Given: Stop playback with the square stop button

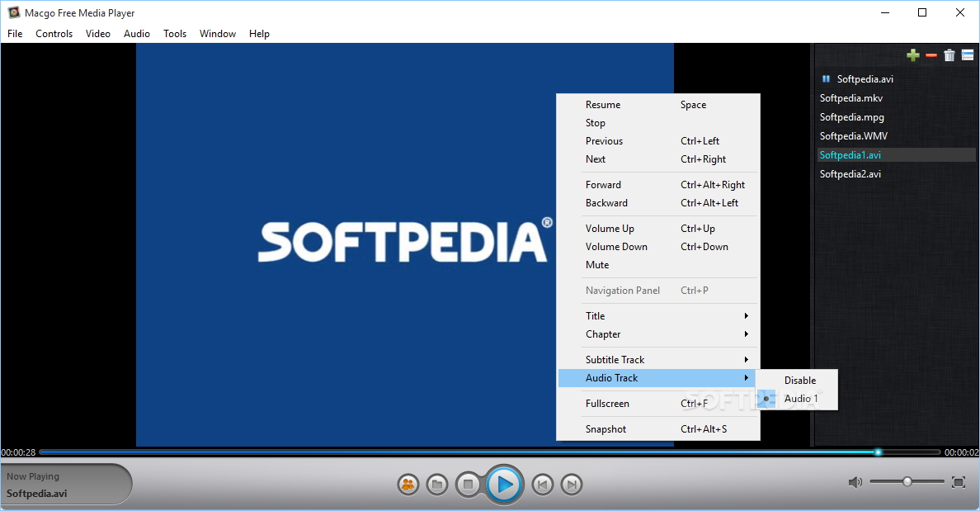Looking at the screenshot, I should click(x=468, y=484).
